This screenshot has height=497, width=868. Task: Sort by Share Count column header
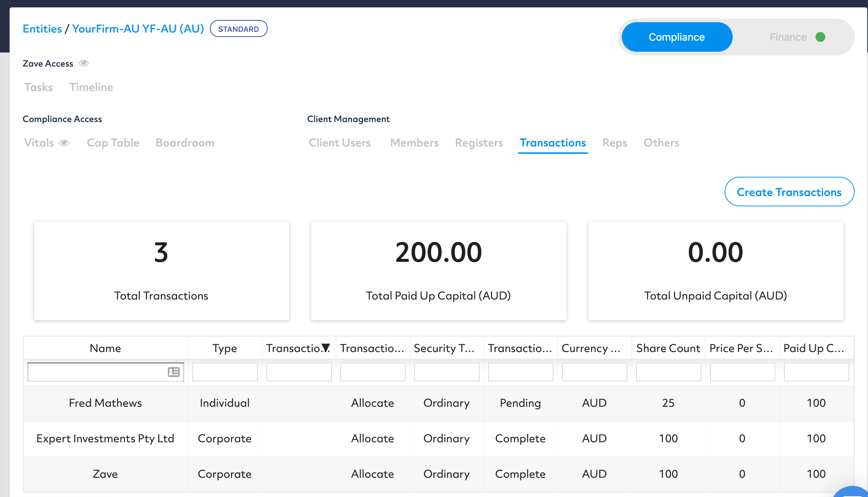click(x=669, y=348)
